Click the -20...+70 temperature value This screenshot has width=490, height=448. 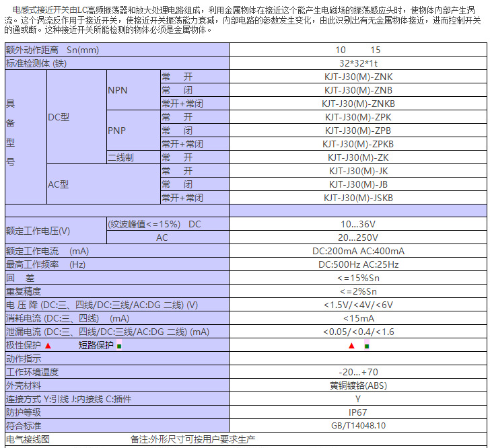[x=358, y=372]
